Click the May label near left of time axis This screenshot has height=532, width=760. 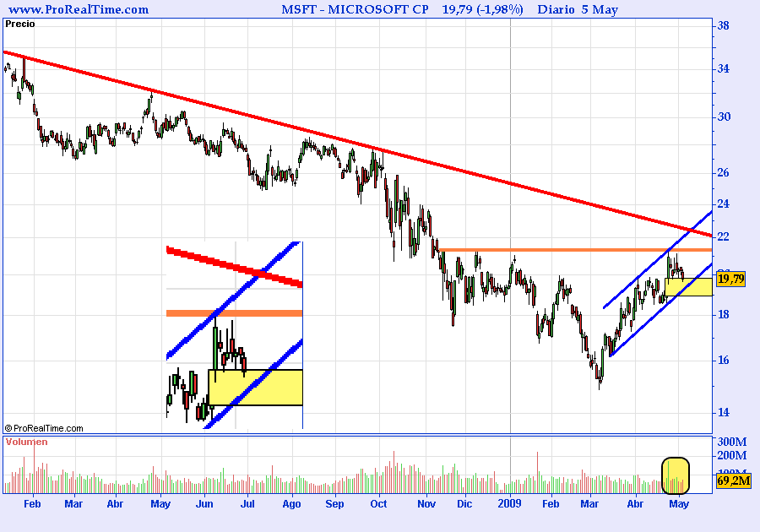(x=160, y=504)
